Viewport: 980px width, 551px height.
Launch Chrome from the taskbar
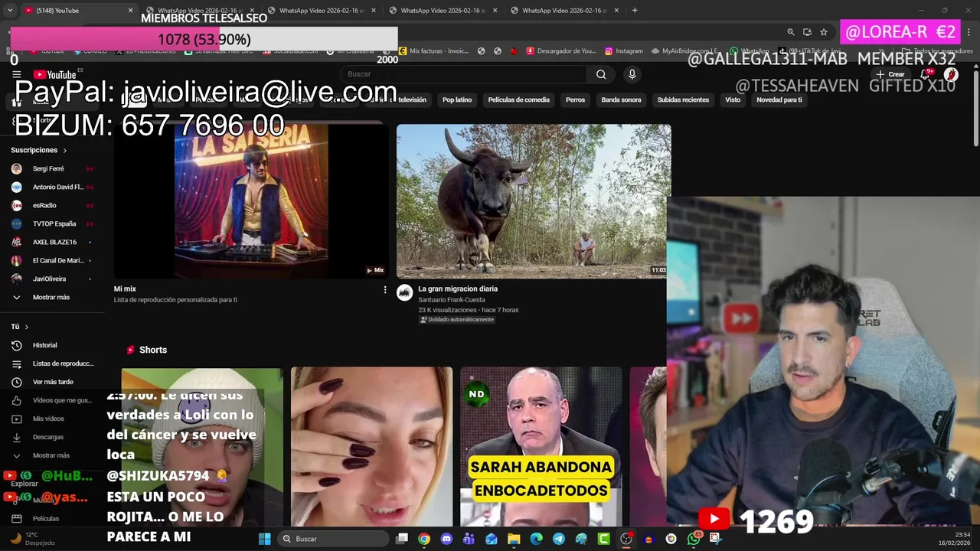424,539
